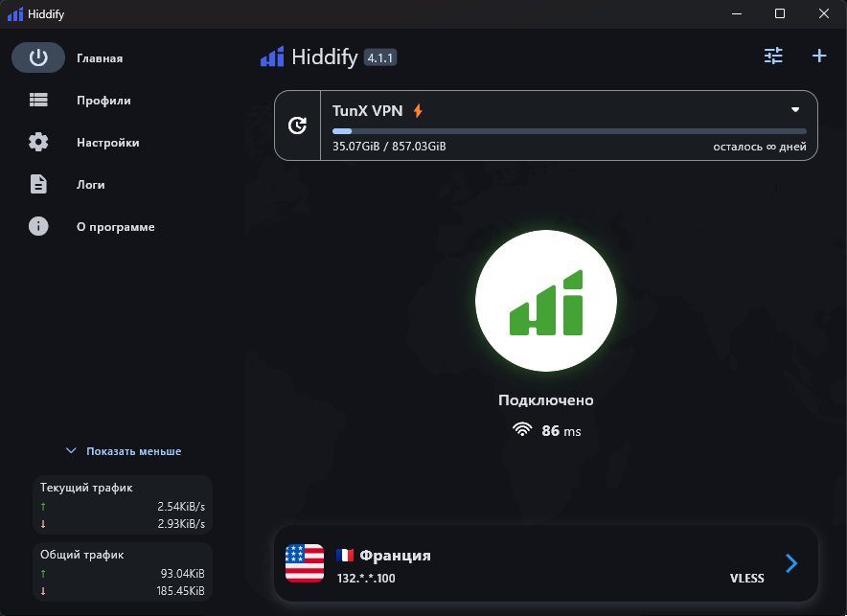Open the Профили section
This screenshot has width=847, height=616.
[x=103, y=101]
